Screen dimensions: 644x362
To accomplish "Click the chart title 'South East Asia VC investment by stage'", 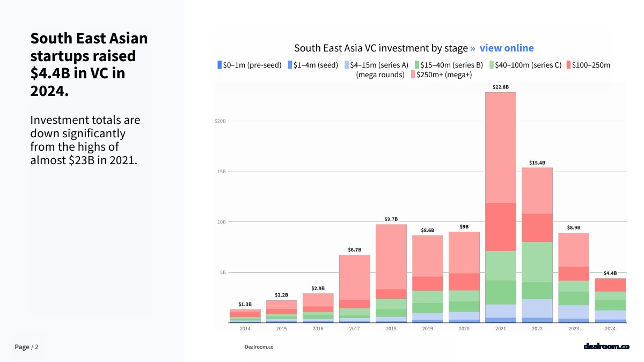I will pyautogui.click(x=381, y=48).
